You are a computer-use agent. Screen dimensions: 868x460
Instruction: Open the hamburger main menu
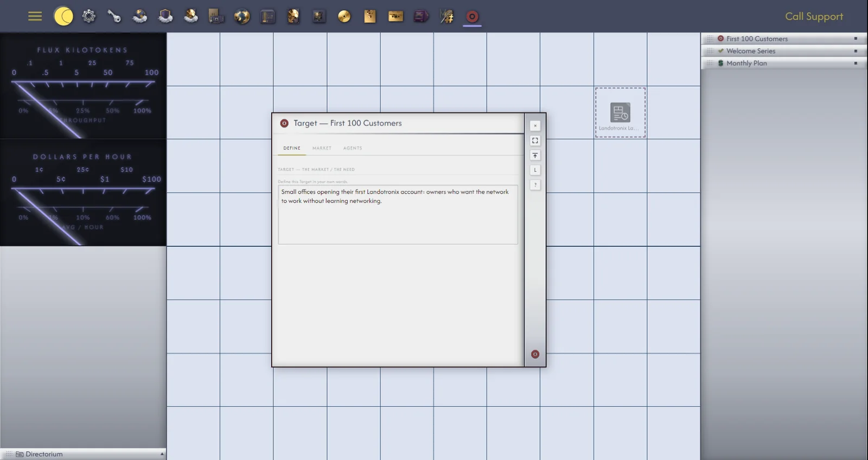pyautogui.click(x=35, y=16)
